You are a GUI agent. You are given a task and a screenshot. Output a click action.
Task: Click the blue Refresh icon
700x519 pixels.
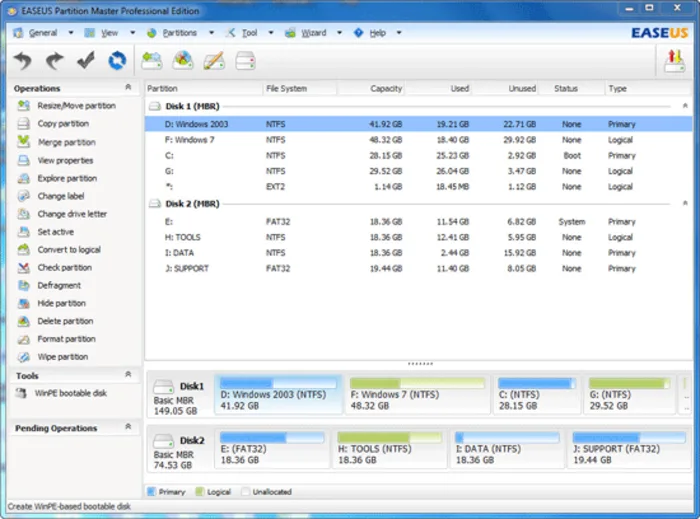click(x=117, y=60)
